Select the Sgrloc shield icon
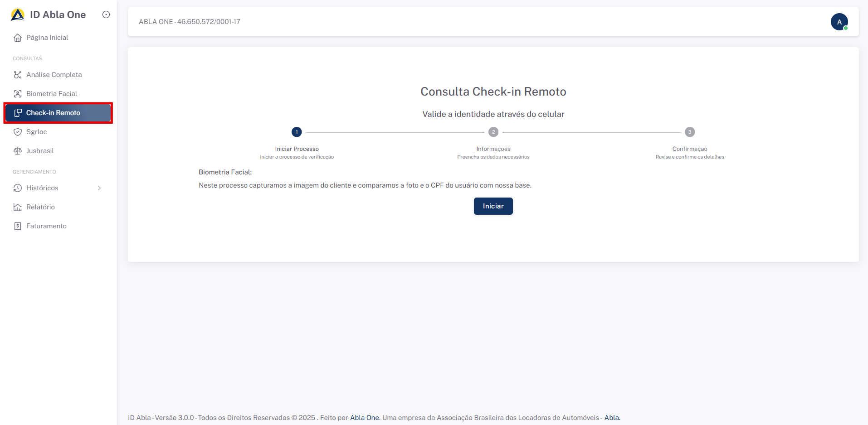This screenshot has height=425, width=868. click(17, 131)
